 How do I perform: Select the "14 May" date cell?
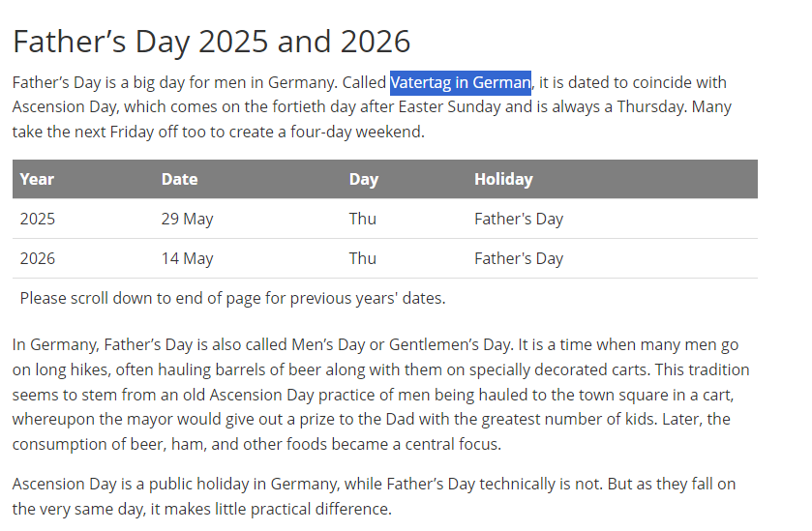(187, 258)
